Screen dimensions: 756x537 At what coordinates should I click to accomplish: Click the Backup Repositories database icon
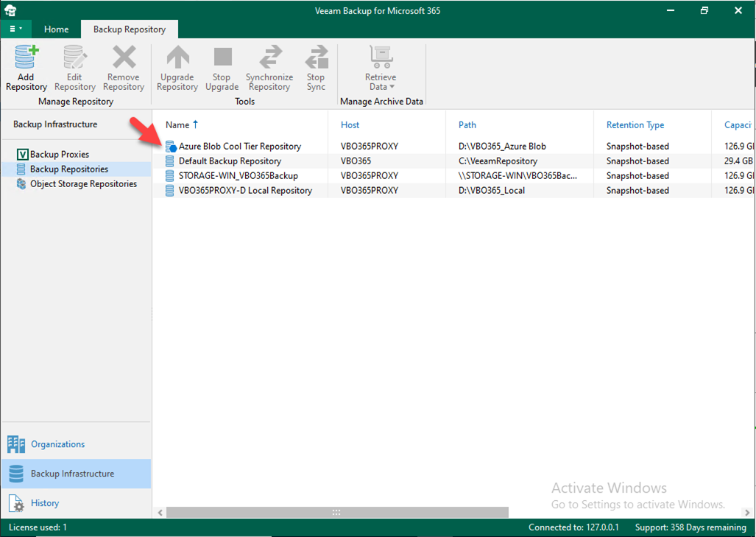point(21,169)
